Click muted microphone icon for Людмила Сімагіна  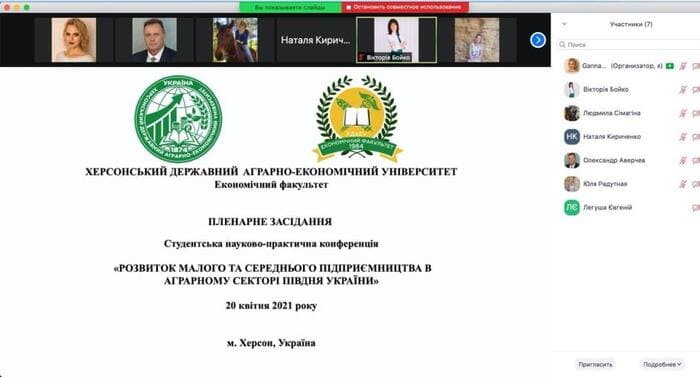[x=682, y=113]
